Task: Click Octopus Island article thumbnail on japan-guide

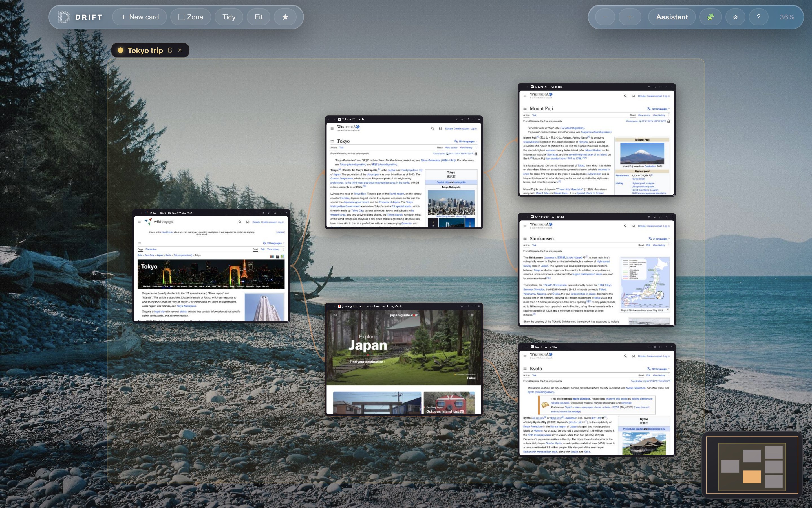Action: point(449,402)
